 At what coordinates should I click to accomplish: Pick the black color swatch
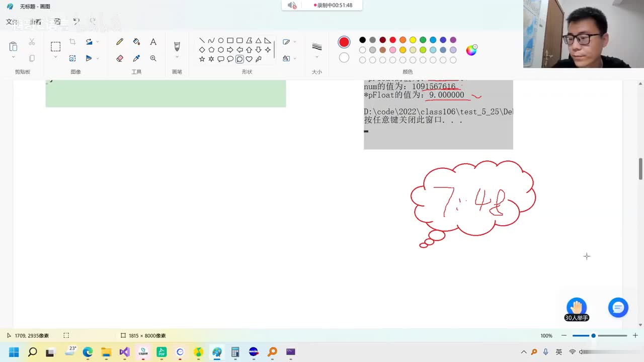click(x=362, y=40)
